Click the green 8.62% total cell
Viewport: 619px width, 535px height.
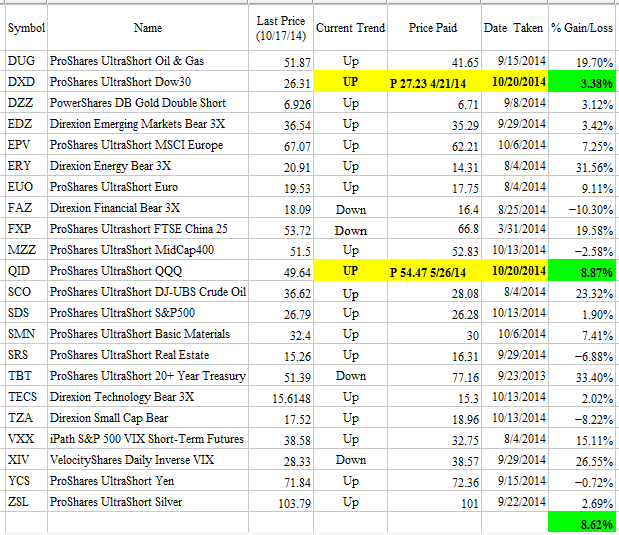pyautogui.click(x=582, y=523)
